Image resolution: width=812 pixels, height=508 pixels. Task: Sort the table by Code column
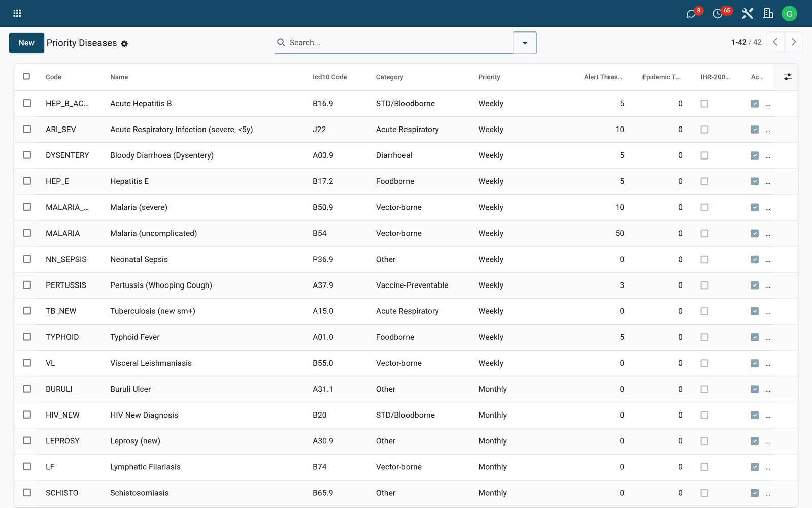(x=53, y=77)
